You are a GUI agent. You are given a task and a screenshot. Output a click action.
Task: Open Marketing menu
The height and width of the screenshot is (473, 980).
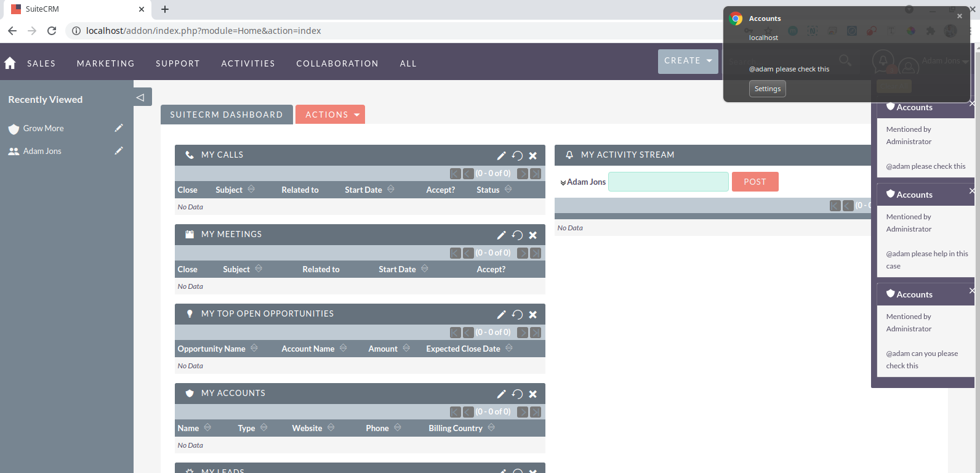(x=106, y=63)
